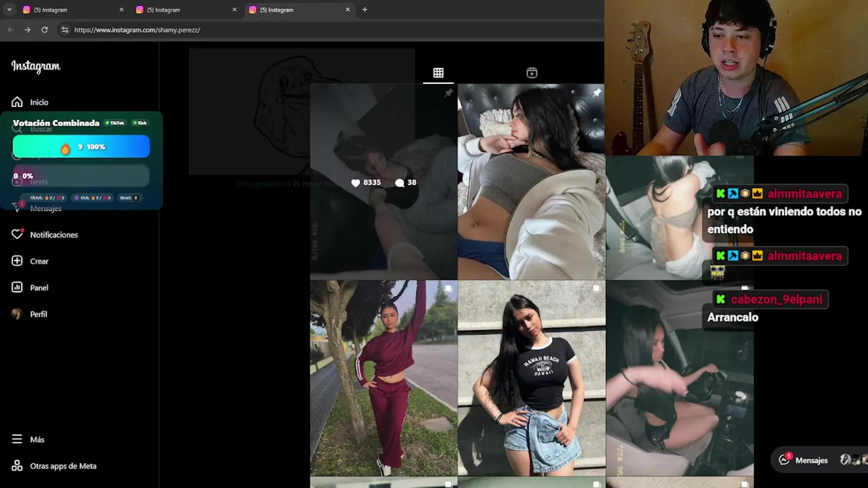Click username cabezon_9elpani in chat
Viewport: 868px width, 488px height.
click(x=776, y=299)
